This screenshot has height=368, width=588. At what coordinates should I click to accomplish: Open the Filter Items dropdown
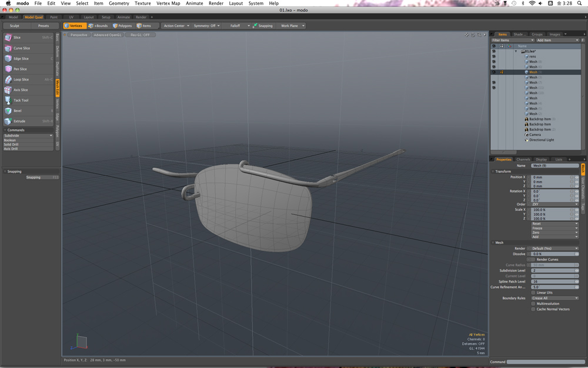(x=512, y=40)
